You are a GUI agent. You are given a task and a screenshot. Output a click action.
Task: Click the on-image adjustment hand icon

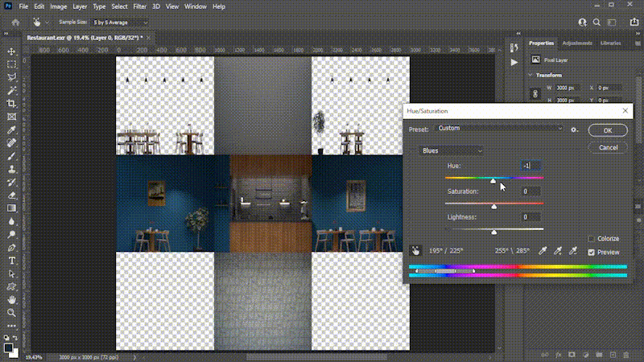point(415,251)
